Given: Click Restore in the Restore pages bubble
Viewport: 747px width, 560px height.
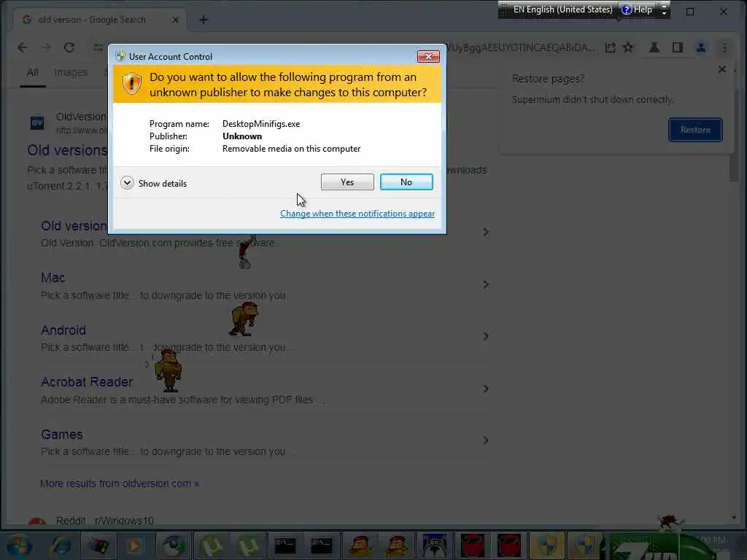Looking at the screenshot, I should [x=695, y=130].
